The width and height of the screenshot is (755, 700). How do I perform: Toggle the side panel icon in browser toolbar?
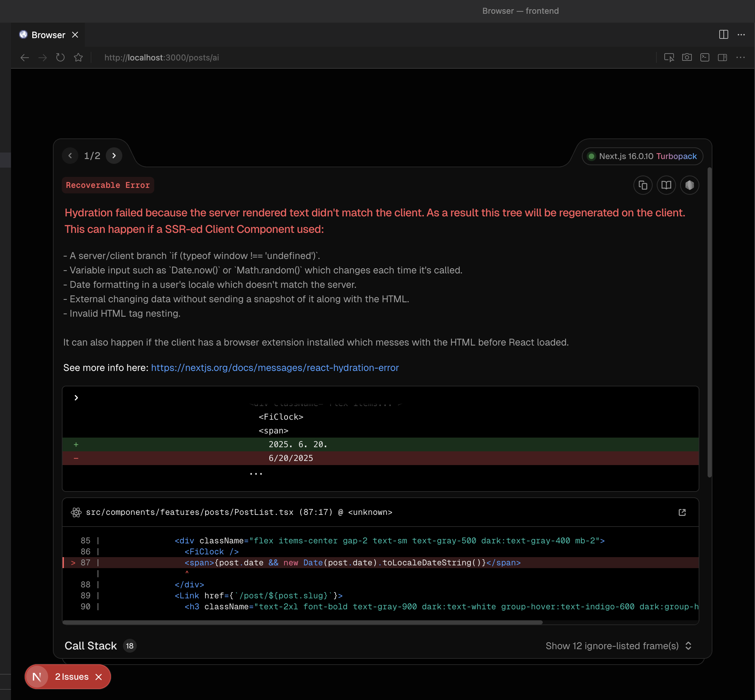pyautogui.click(x=722, y=58)
